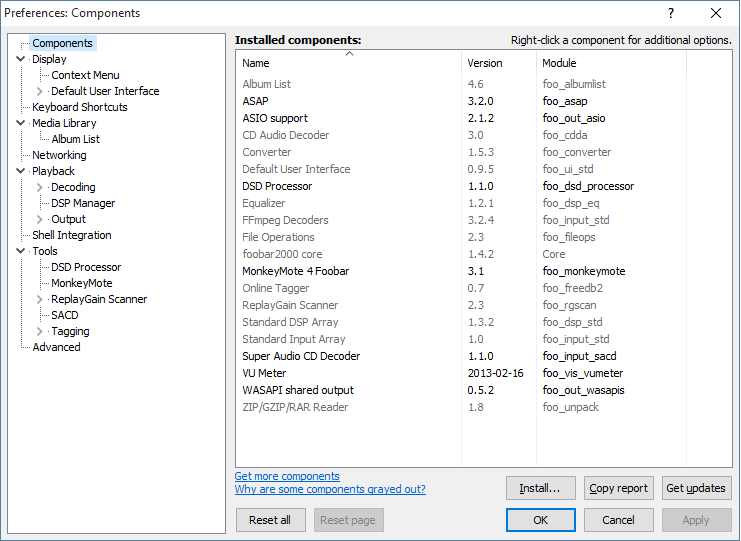Viewport: 741px width, 541px height.
Task: Select Components in the preferences tree
Action: (x=62, y=43)
